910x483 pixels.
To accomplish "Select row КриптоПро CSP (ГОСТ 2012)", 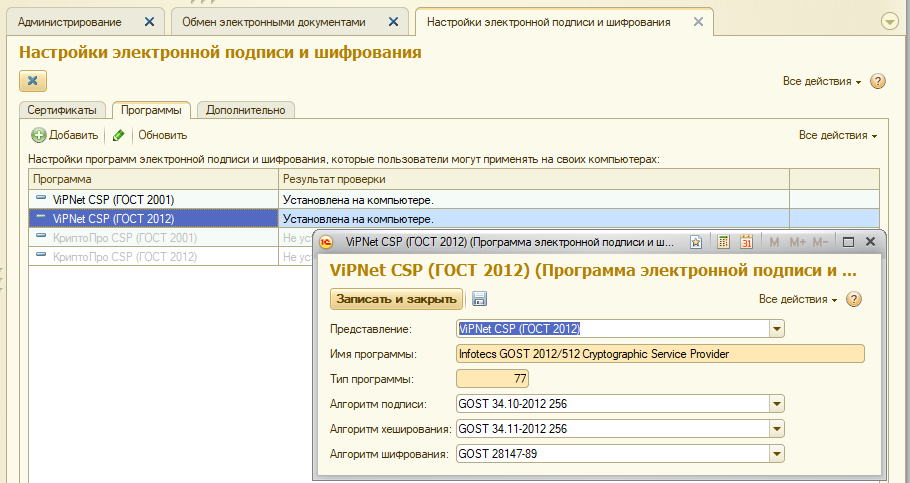I will click(153, 257).
